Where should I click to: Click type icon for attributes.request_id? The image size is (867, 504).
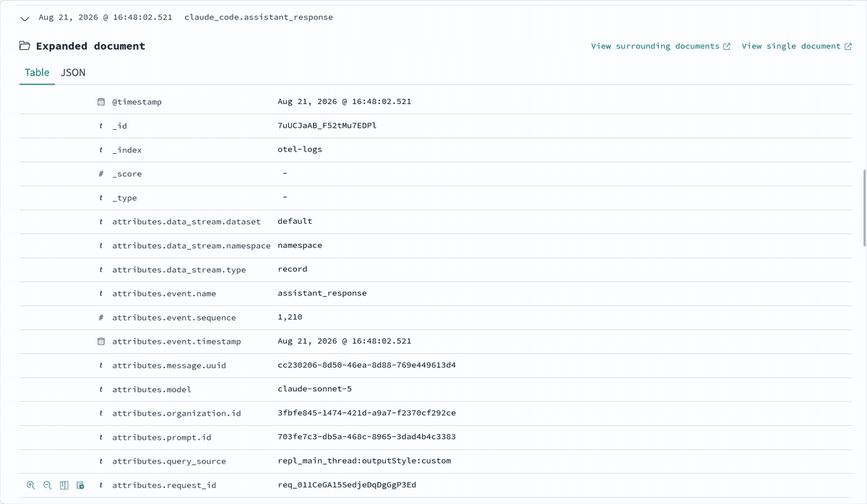coord(101,485)
